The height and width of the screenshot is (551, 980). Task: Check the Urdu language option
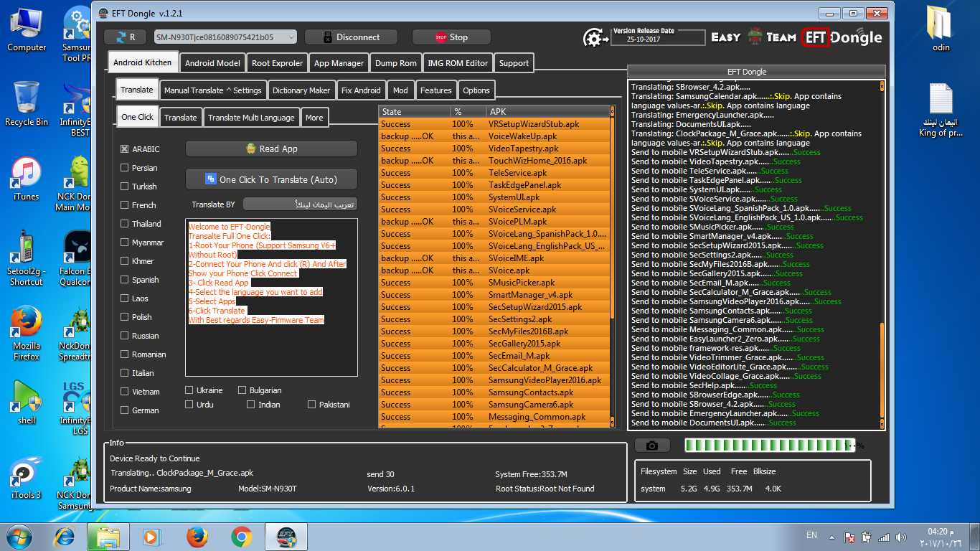(x=189, y=405)
